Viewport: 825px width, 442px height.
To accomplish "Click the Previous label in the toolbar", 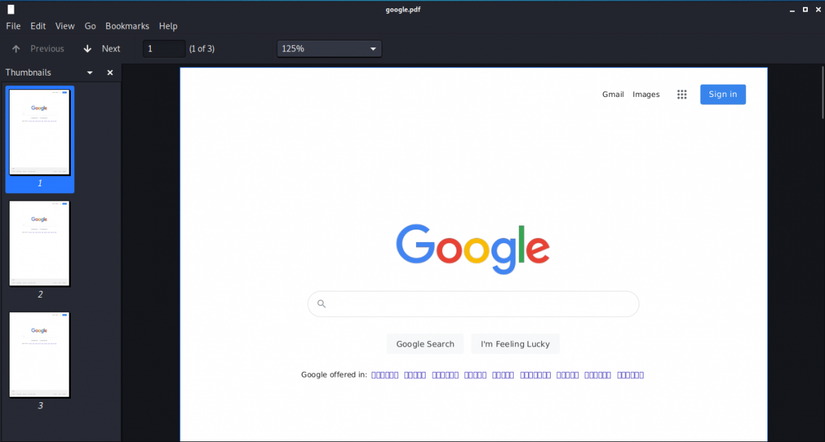I will tap(47, 49).
